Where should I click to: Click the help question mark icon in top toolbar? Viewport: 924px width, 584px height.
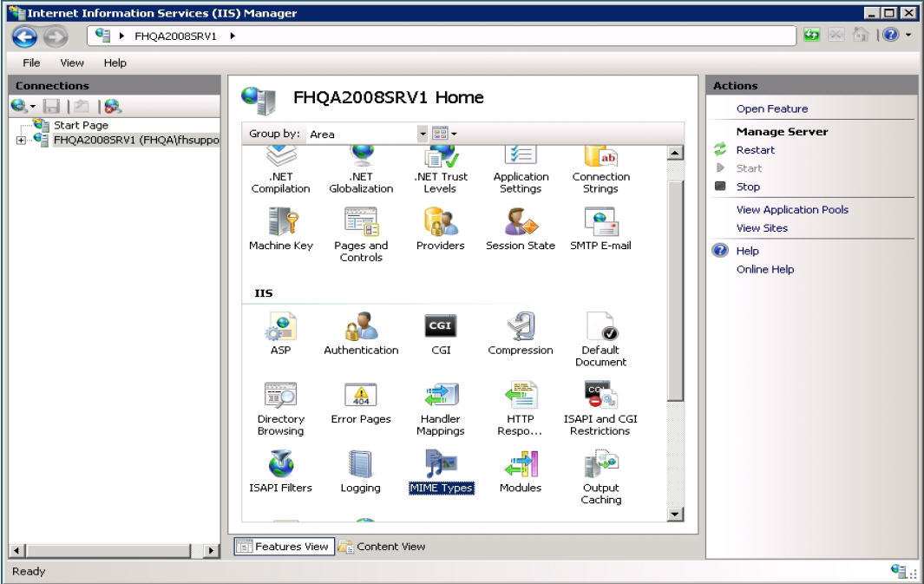890,35
